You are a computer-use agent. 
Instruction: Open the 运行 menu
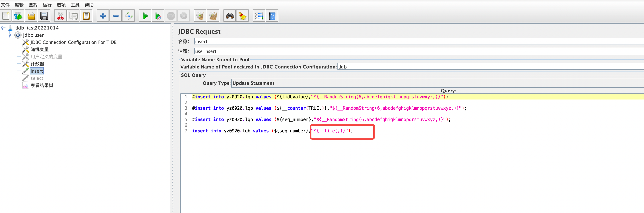click(x=47, y=5)
